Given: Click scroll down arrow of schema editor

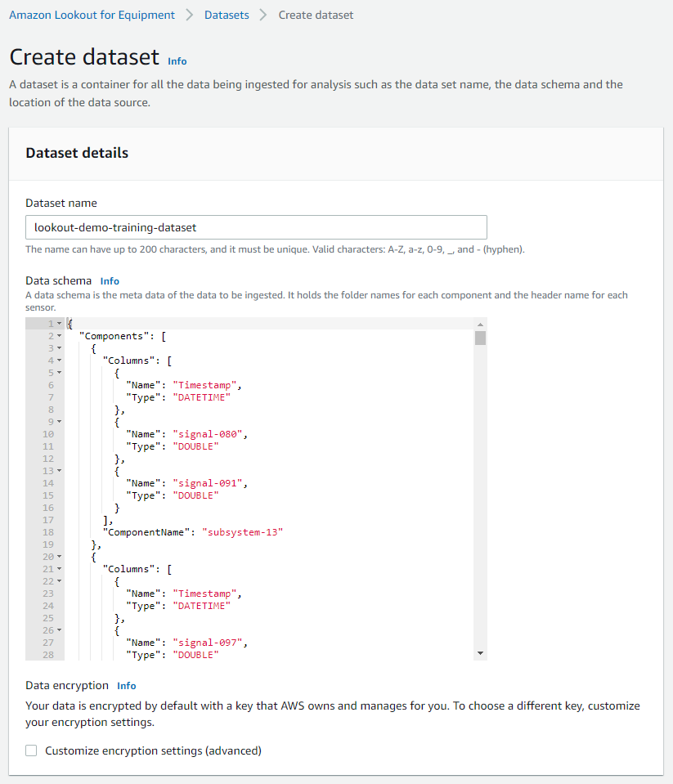Looking at the screenshot, I should point(480,653).
